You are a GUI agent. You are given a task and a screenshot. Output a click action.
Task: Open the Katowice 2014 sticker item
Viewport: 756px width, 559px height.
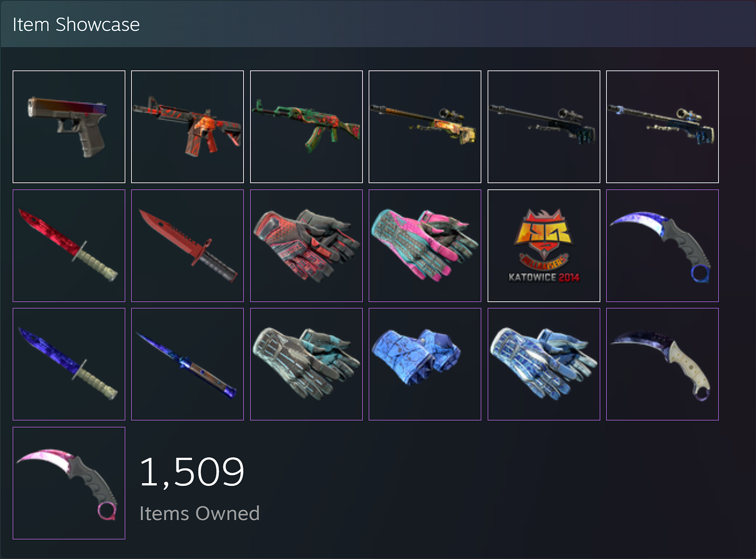pos(544,246)
